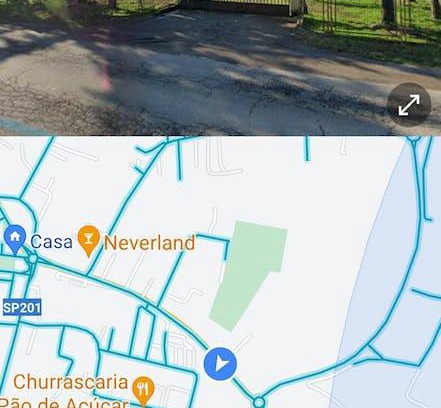The image size is (441, 408).
Task: Open the Casa home pin
Action: (15, 239)
